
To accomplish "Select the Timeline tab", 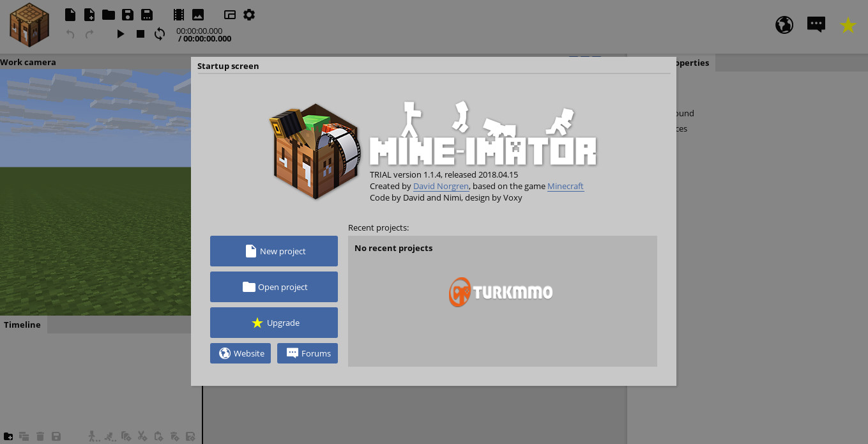I will point(22,325).
